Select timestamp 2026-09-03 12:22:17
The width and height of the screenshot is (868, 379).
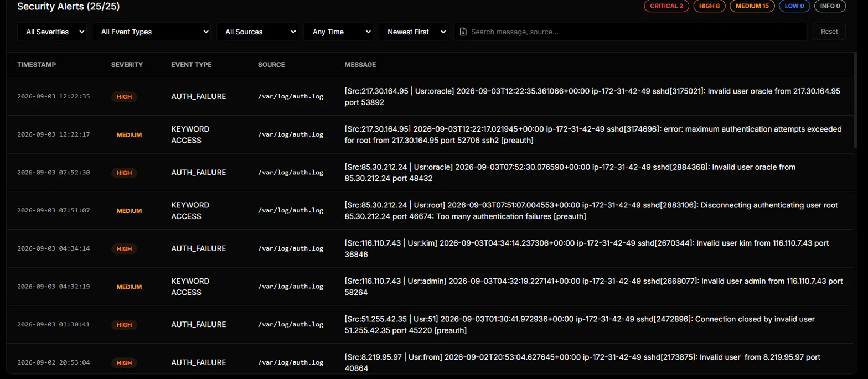pos(53,134)
